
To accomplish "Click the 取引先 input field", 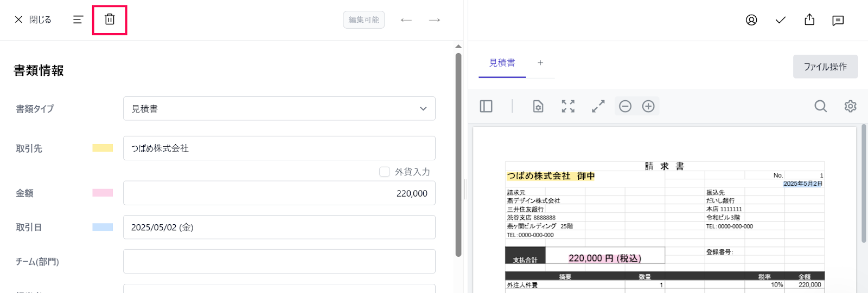I will [x=279, y=148].
